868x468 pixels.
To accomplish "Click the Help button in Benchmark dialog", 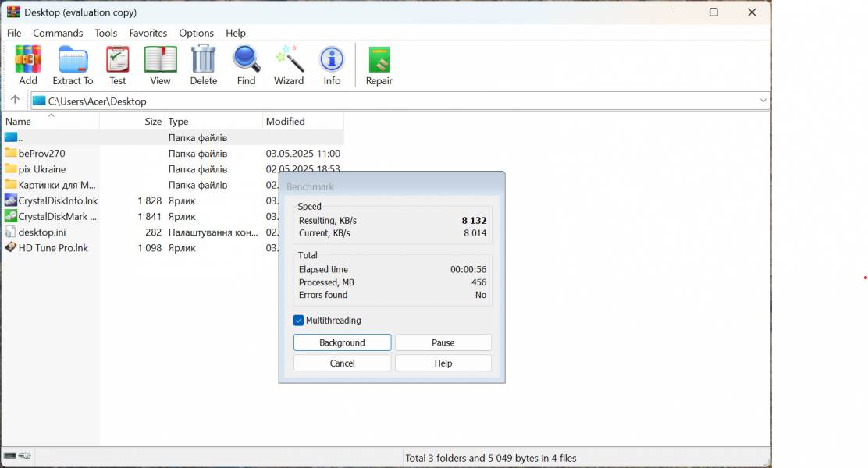I will [443, 363].
